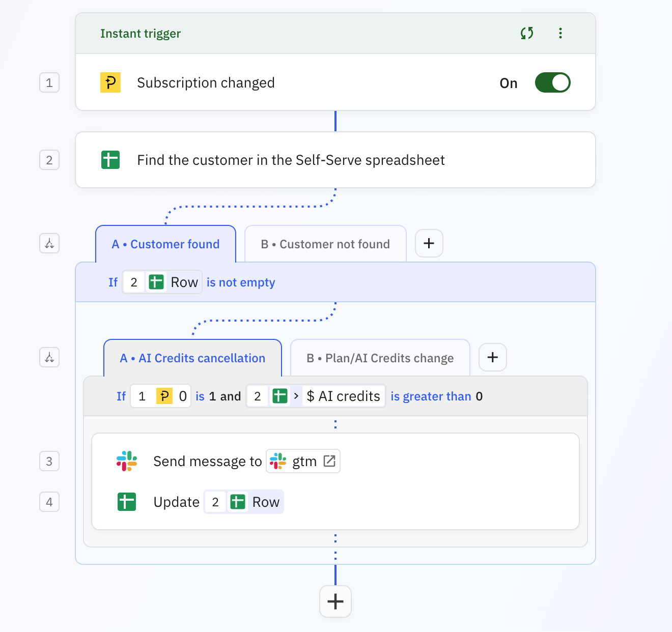Open the "is not empty" condition dropdown
The image size is (672, 632).
(x=241, y=282)
